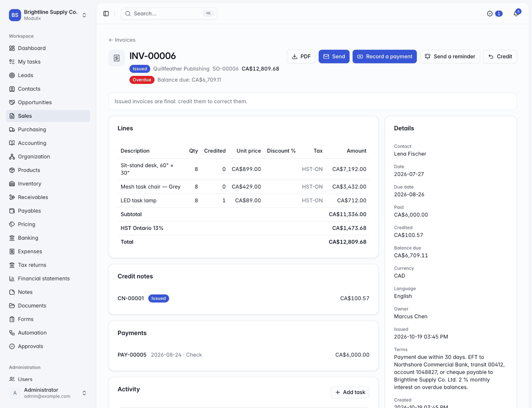Open the Contacts section
Image resolution: width=532 pixels, height=408 pixels.
[48, 89]
